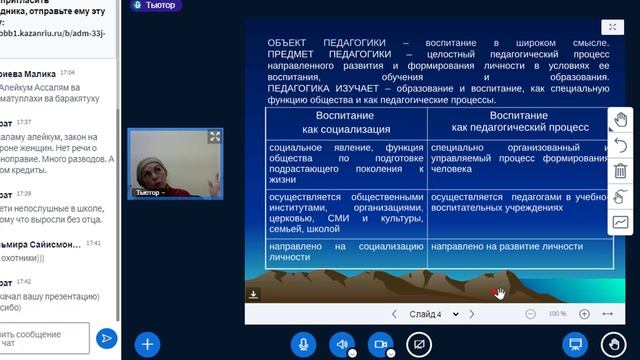The height and width of the screenshot is (360, 640).
Task: Click chat message starting 'Алейкум Ассалям'
Action: click(x=49, y=93)
